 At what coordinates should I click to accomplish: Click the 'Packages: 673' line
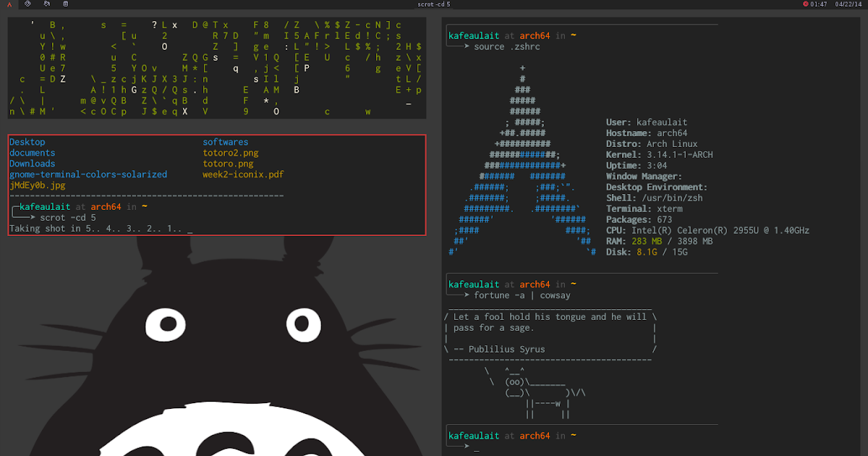click(639, 220)
